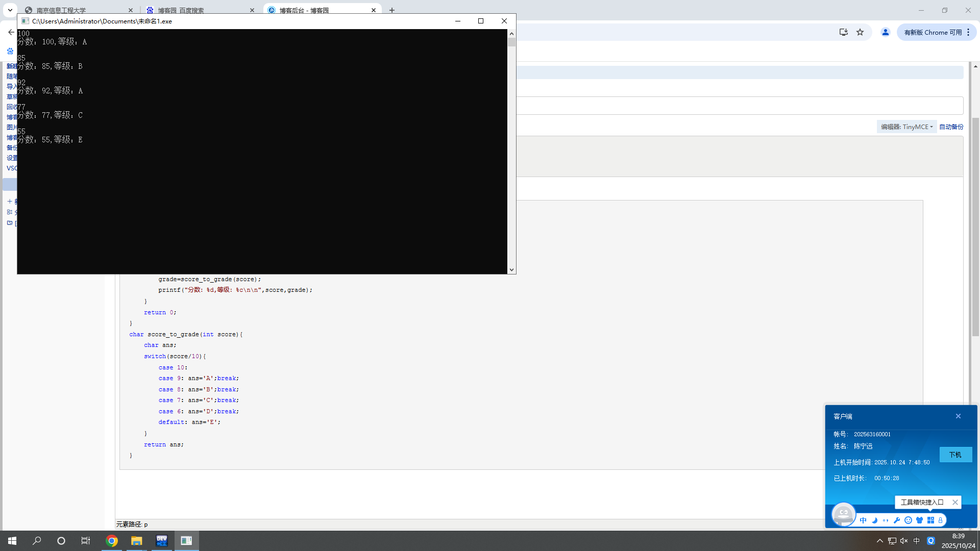The height and width of the screenshot is (551, 980).
Task: Click the shirt skin icon in IME bar
Action: (919, 520)
